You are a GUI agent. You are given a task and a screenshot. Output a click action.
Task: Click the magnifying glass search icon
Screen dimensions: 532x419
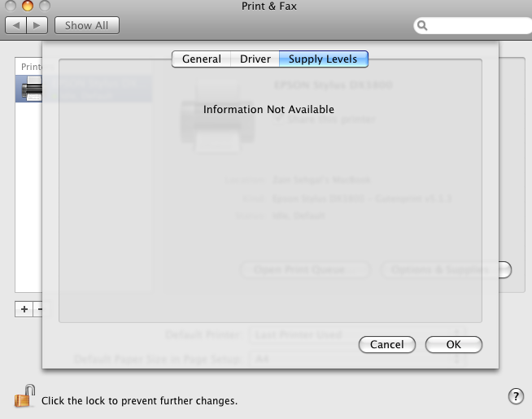(x=422, y=25)
